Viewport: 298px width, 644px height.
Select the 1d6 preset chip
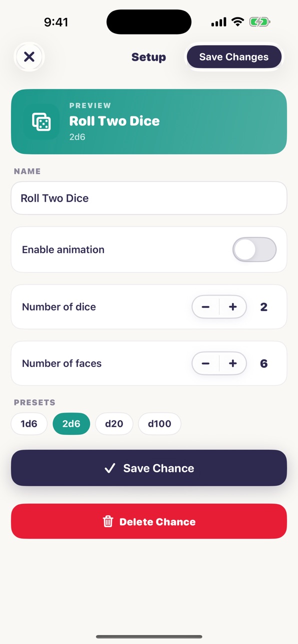[x=29, y=424]
